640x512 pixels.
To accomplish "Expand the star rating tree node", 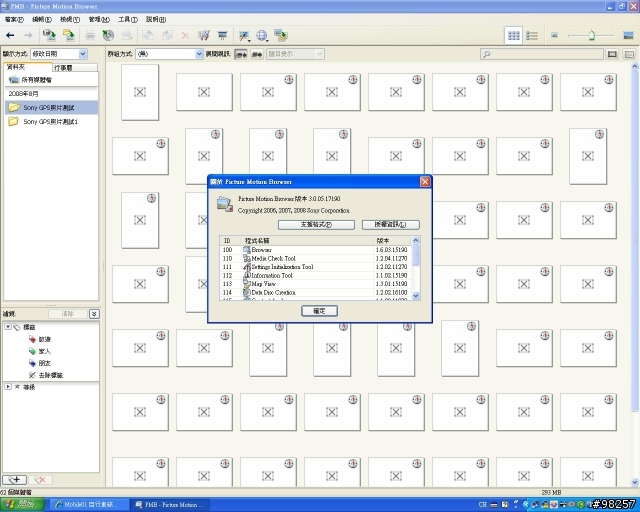I will pos(8,386).
